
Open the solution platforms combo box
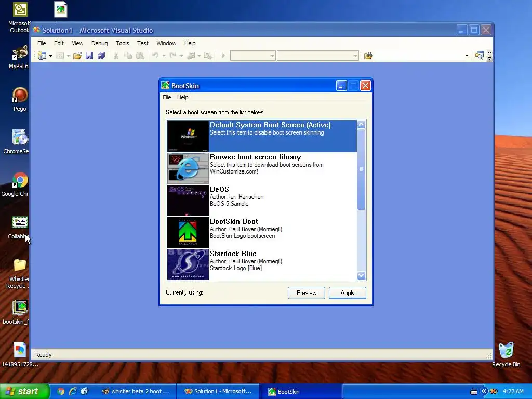317,56
